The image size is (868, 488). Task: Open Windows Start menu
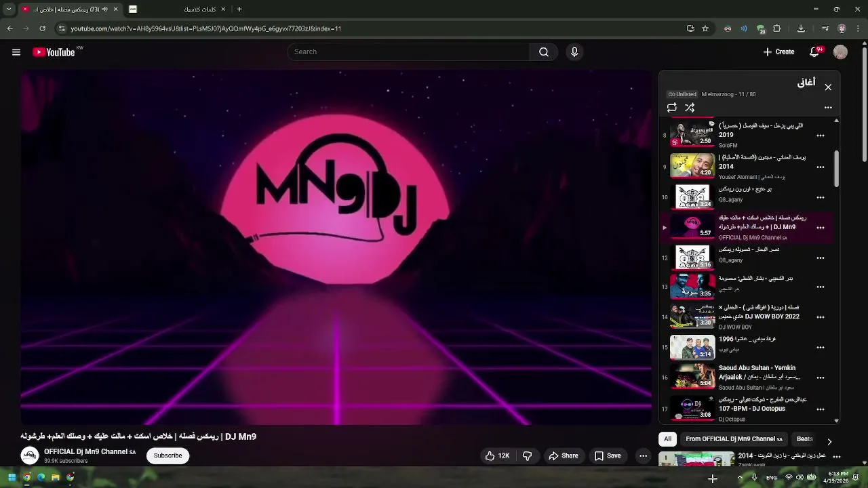tap(12, 477)
